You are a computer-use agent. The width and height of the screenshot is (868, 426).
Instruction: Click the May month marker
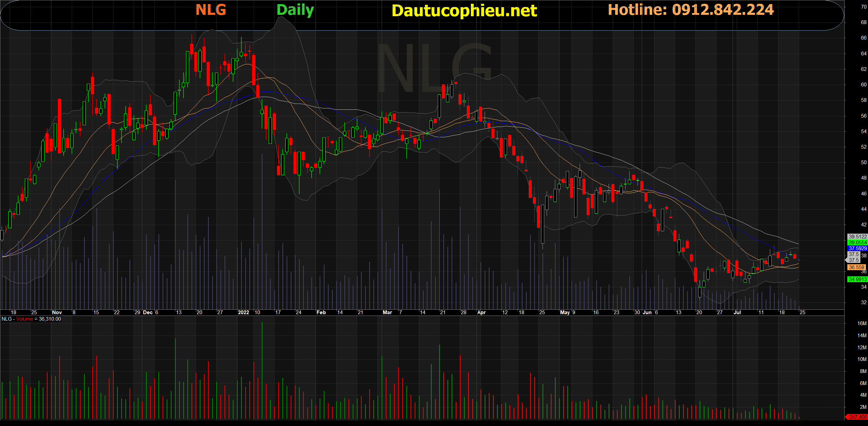pyautogui.click(x=565, y=312)
